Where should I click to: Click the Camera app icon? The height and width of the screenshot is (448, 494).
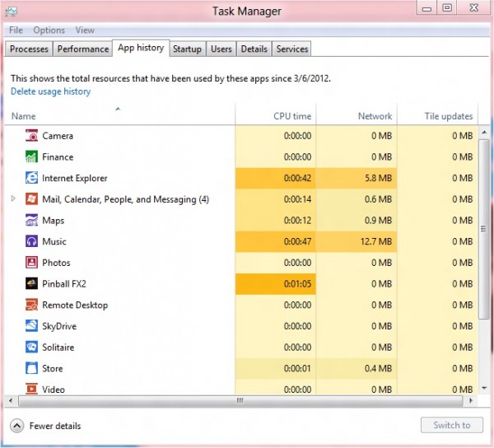[x=31, y=136]
